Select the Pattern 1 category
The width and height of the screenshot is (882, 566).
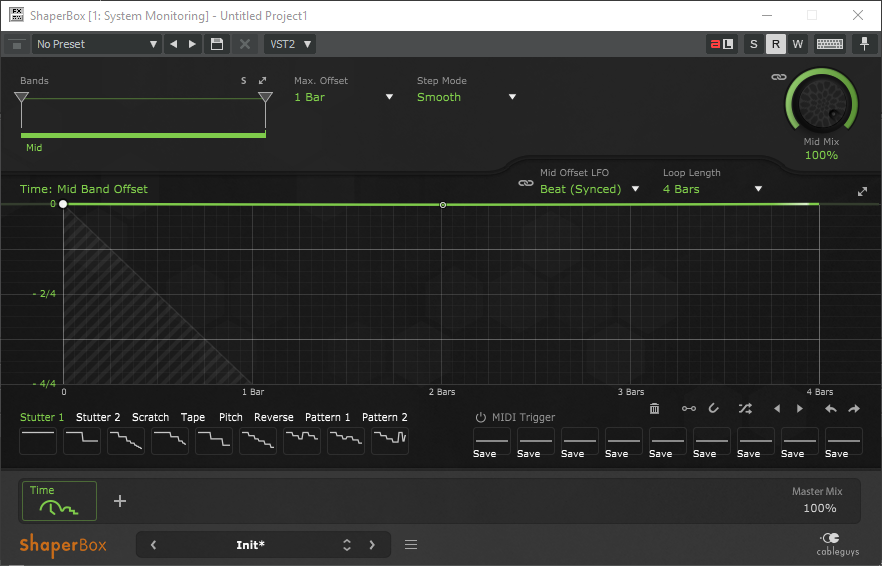pyautogui.click(x=327, y=417)
